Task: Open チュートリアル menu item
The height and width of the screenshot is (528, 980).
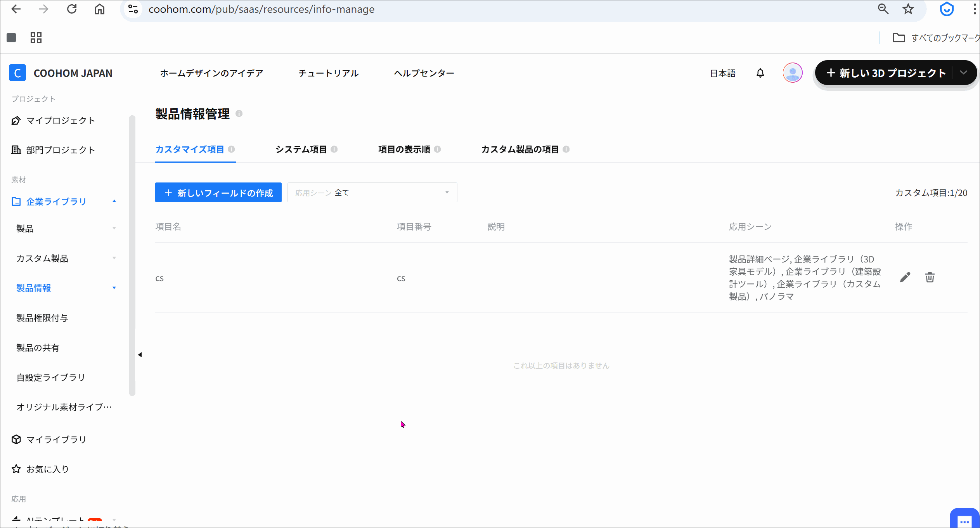Action: coord(328,73)
